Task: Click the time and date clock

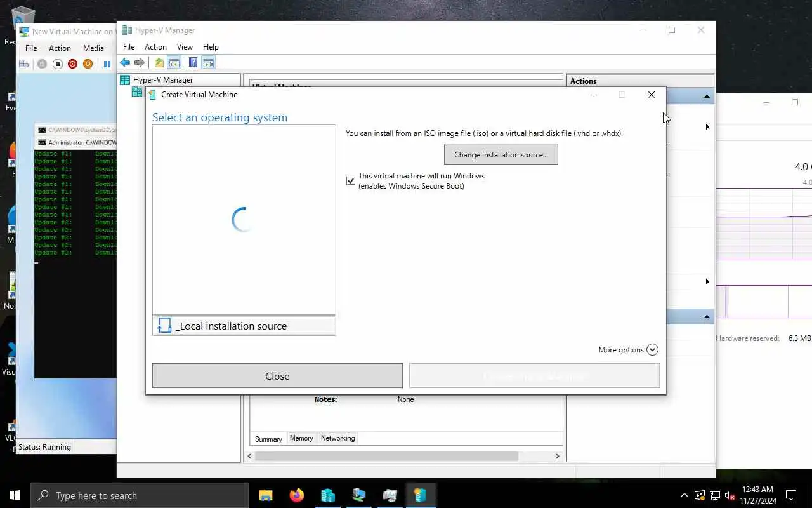Action: tap(757, 495)
